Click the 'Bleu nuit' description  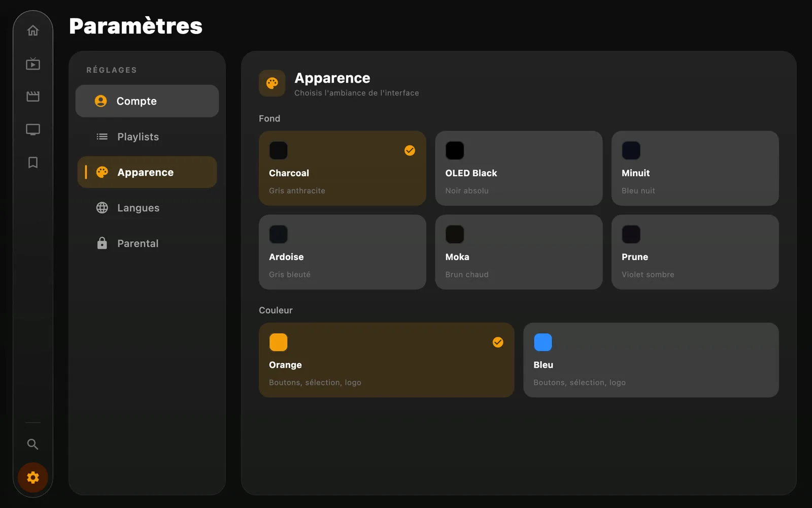click(x=638, y=191)
